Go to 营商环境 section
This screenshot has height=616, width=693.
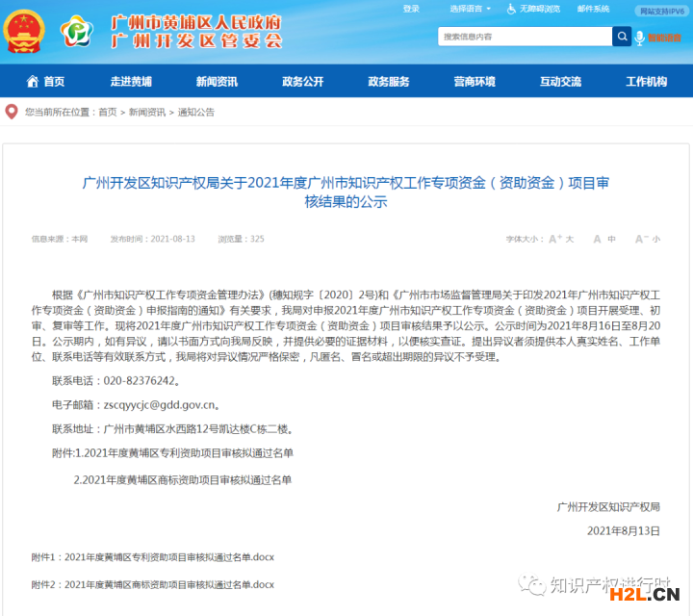(x=475, y=82)
